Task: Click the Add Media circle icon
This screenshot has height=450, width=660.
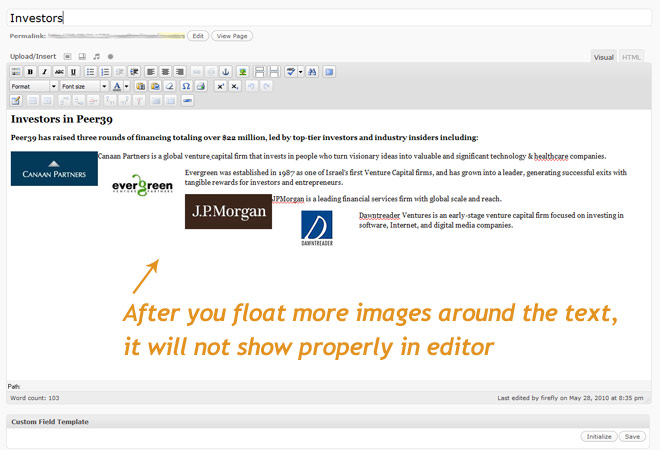Action: 110,56
